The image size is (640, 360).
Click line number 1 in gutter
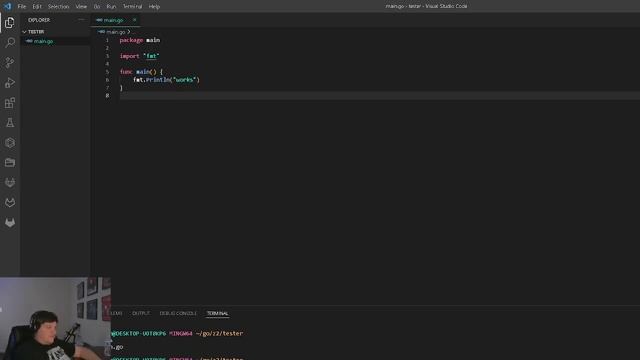(x=107, y=40)
